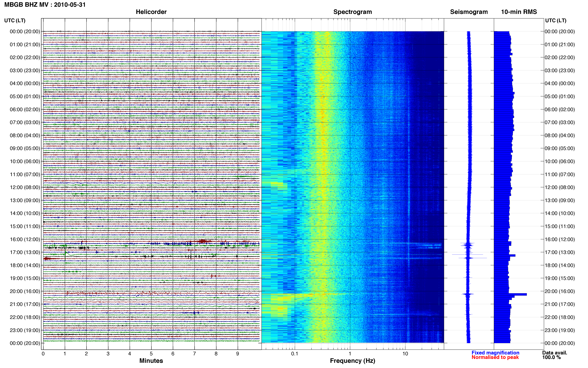Click the left time label '00:00 (20:00)' at the top
Viewport: 588px width, 368px height.
pos(25,31)
